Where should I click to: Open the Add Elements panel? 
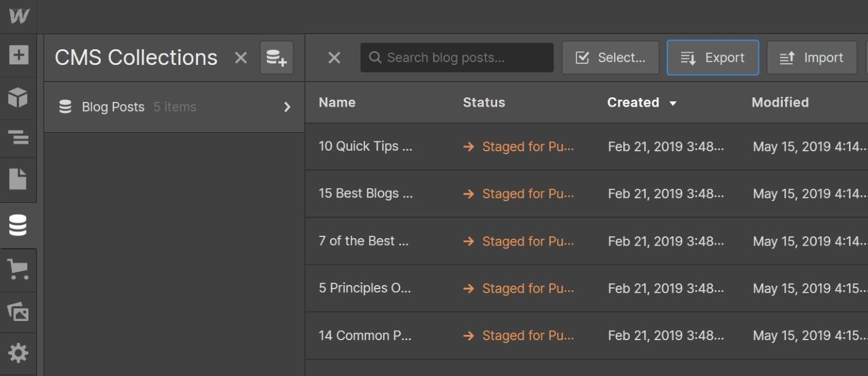click(19, 55)
